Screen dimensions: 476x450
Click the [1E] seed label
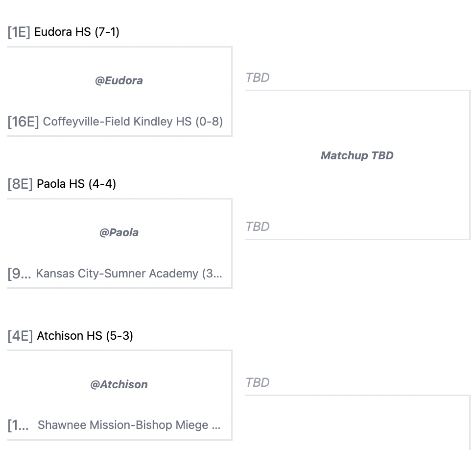coord(19,32)
